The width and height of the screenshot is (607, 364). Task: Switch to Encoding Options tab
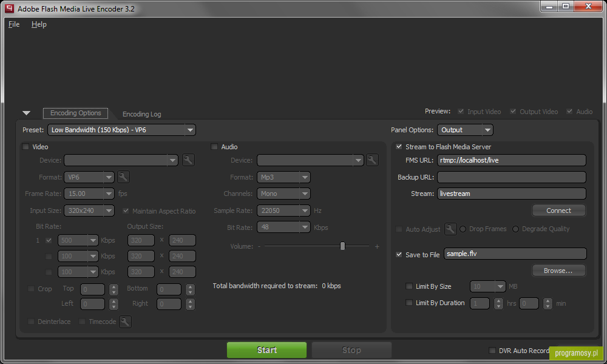click(x=75, y=113)
